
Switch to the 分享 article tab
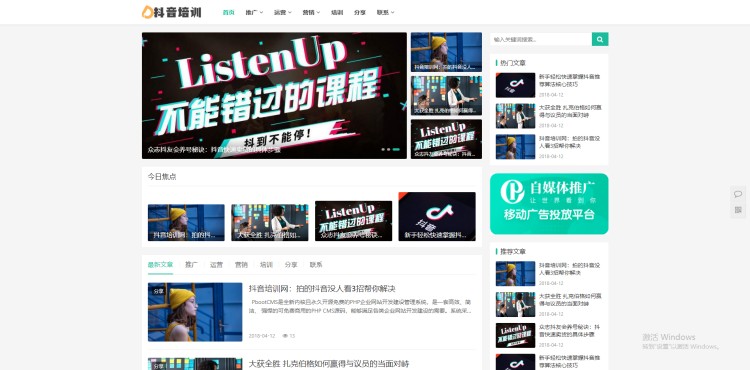pyautogui.click(x=291, y=264)
